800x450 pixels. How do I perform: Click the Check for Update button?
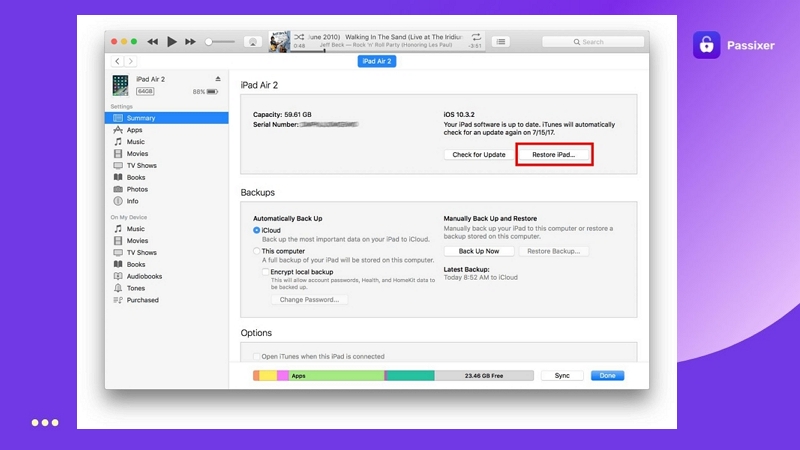click(479, 155)
